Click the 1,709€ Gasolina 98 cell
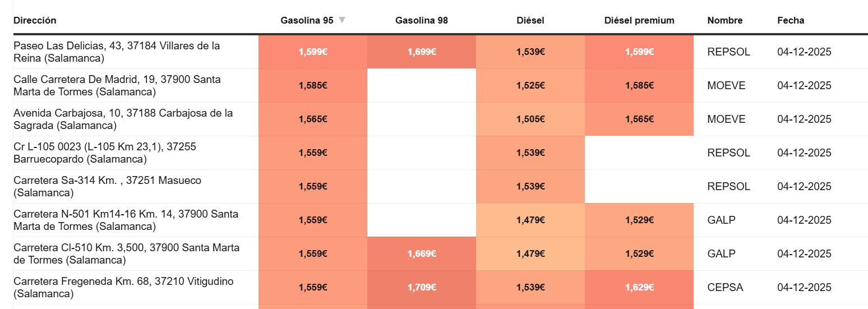The width and height of the screenshot is (868, 309). click(422, 288)
